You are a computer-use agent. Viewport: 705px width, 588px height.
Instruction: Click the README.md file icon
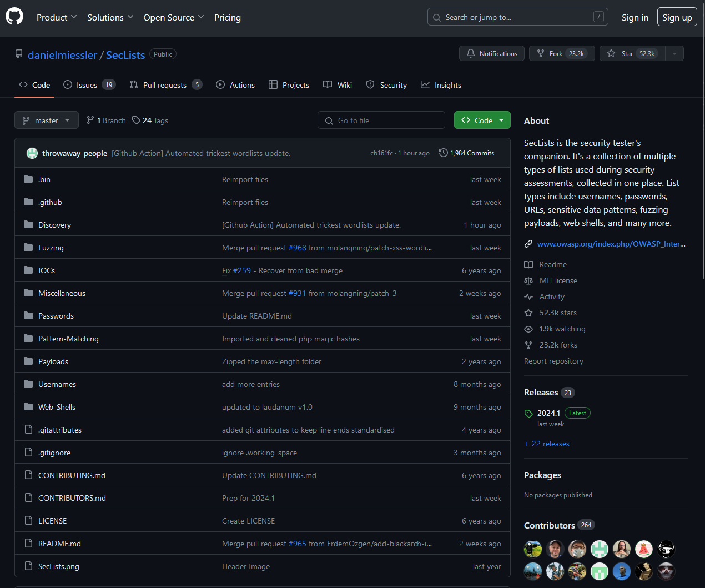tap(28, 543)
